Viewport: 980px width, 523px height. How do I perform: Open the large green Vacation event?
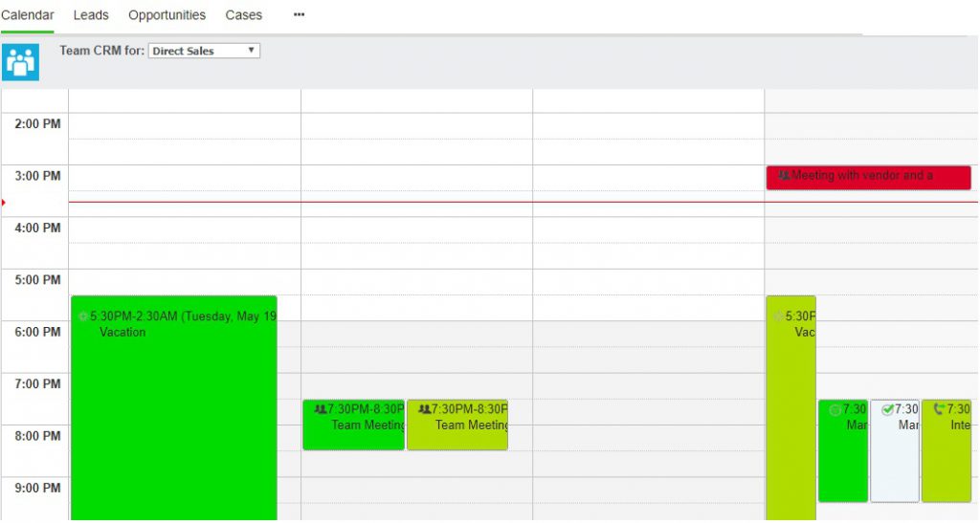coord(174,408)
